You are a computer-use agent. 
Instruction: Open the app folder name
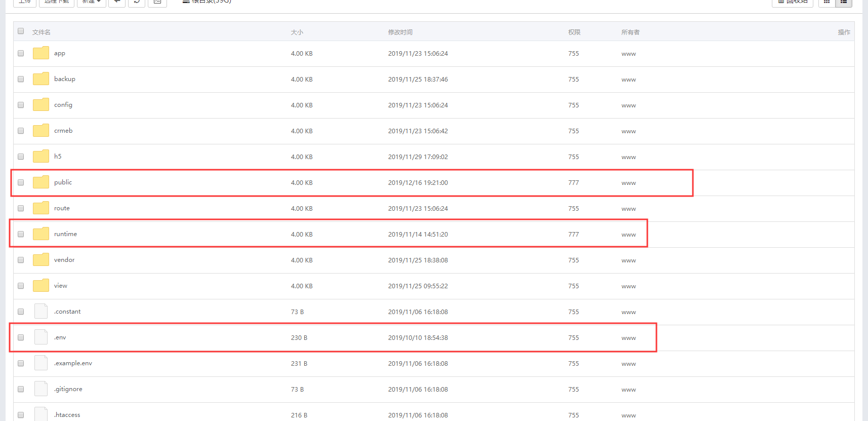click(60, 54)
